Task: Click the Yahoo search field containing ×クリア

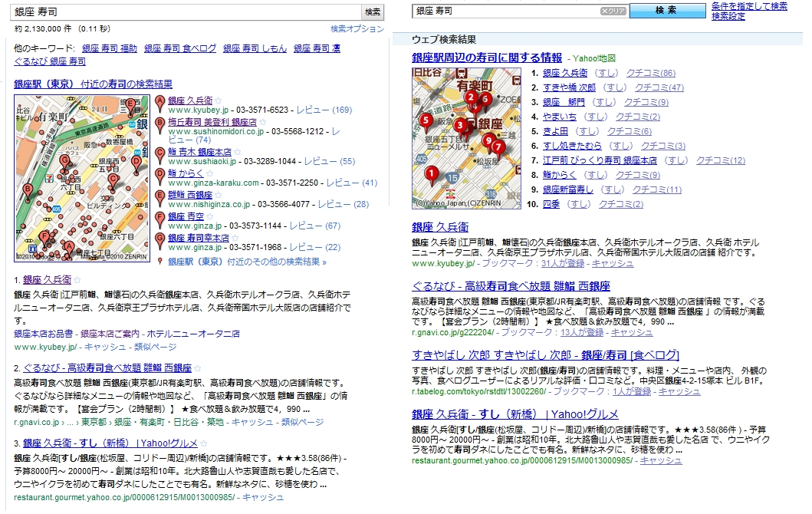Action: coord(521,11)
